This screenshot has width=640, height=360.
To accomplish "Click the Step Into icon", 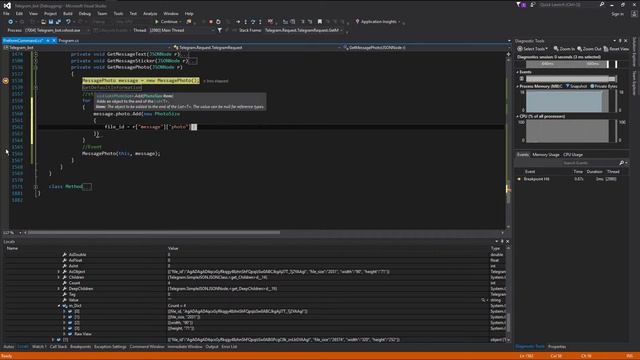I will point(246,22).
